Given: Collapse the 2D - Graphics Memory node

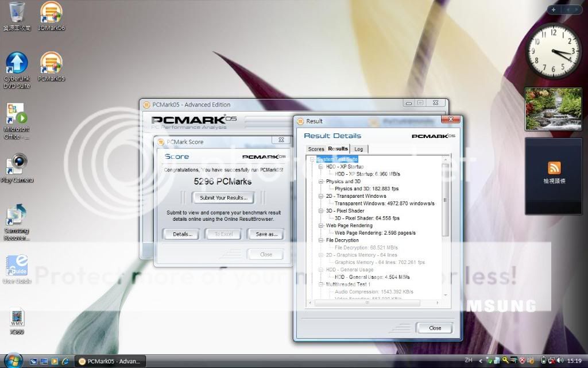Looking at the screenshot, I should (320, 255).
